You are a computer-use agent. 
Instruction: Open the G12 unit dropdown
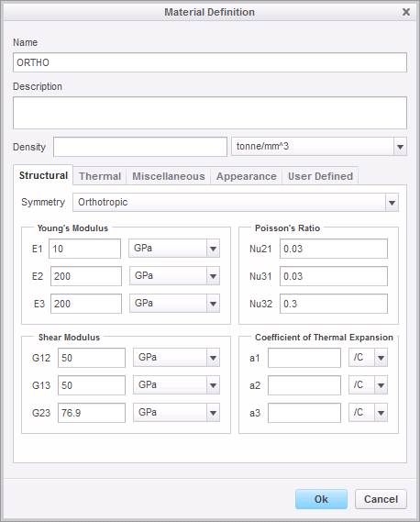tap(176, 357)
